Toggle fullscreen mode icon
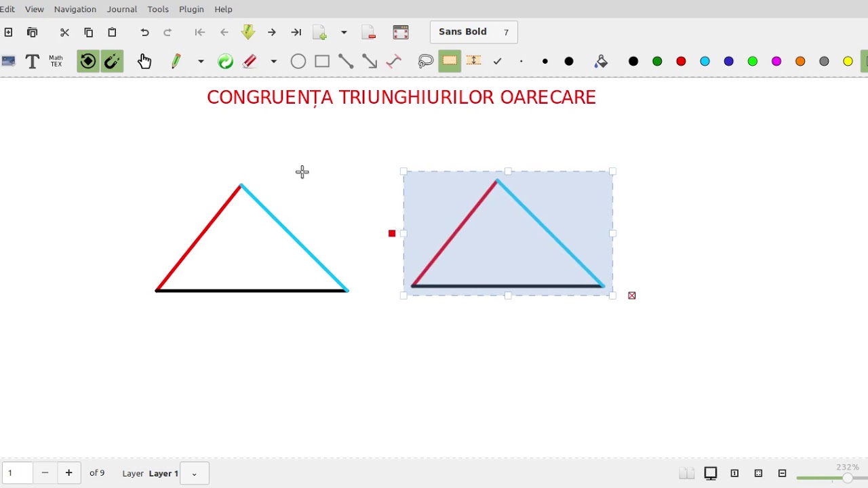The image size is (868, 488). point(401,32)
